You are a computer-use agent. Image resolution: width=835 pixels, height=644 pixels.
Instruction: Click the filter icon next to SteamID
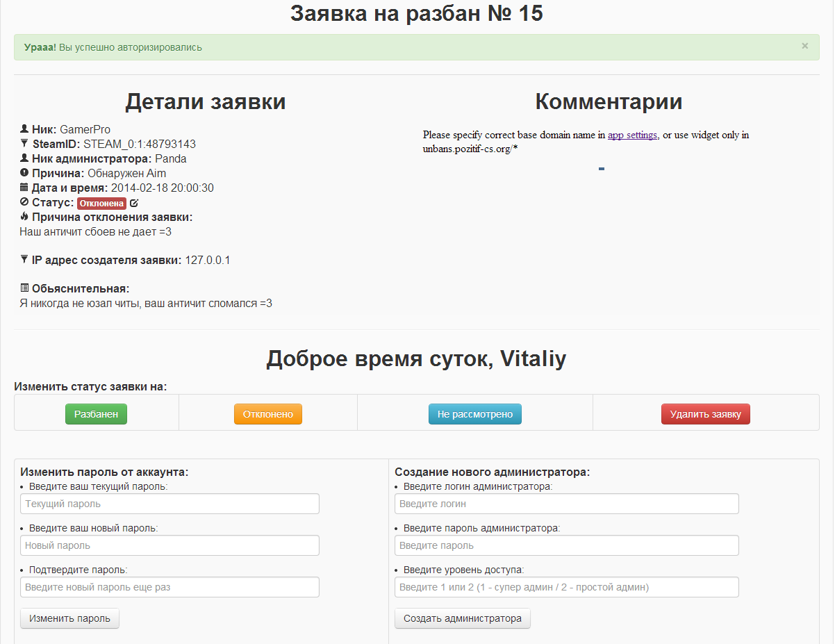point(24,144)
